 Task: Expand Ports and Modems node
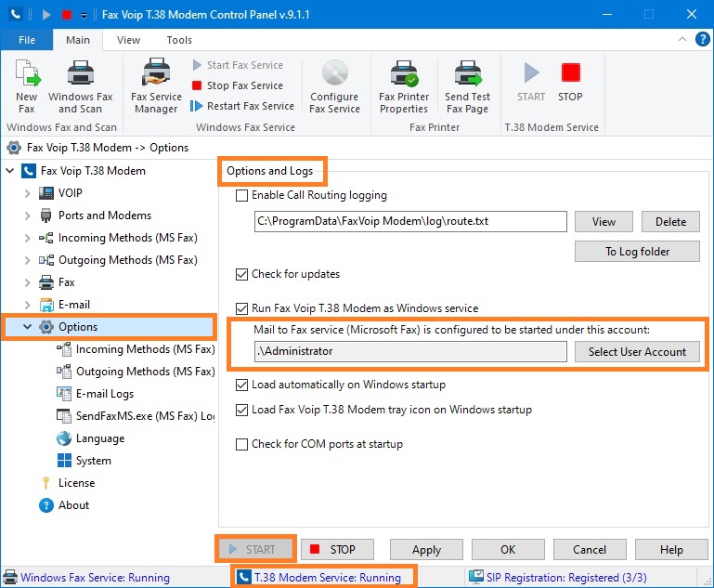(28, 216)
